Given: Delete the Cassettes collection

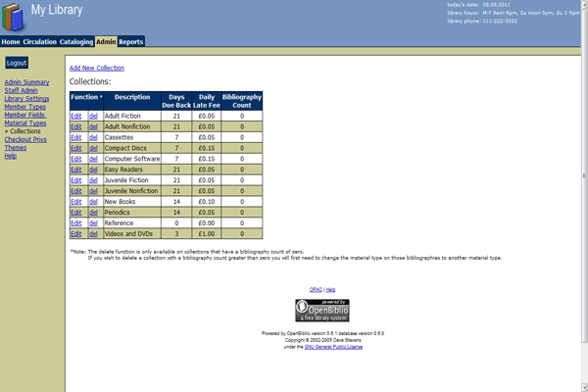Looking at the screenshot, I should click(93, 137).
